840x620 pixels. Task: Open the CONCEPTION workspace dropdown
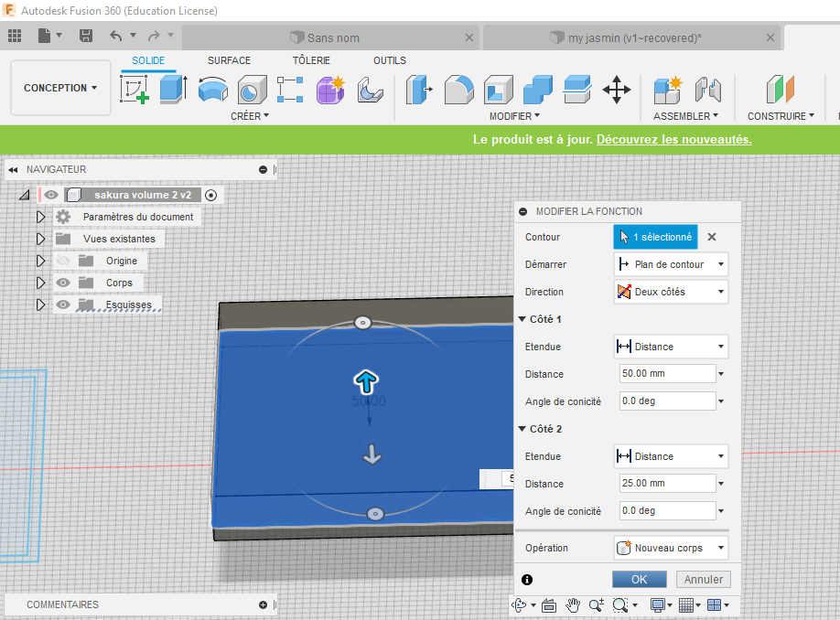[x=60, y=88]
